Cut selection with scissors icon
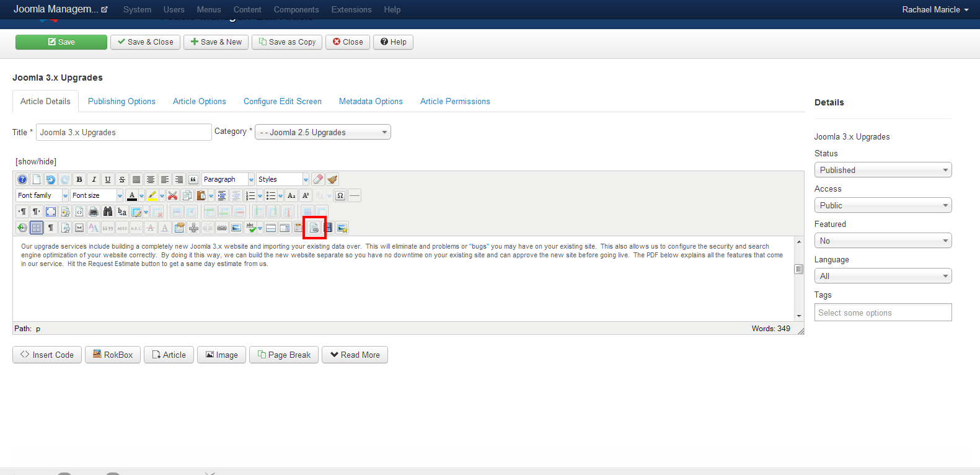Image resolution: width=980 pixels, height=475 pixels. (x=173, y=195)
